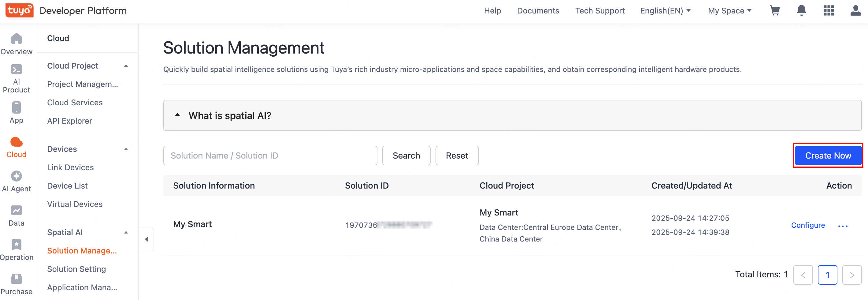Open the shopping cart icon
868x300 pixels.
pos(775,11)
